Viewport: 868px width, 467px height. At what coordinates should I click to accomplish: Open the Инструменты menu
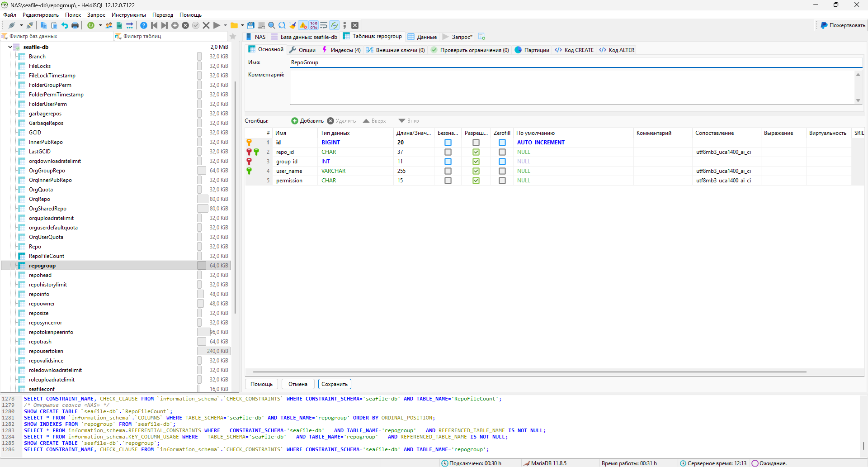[128, 15]
